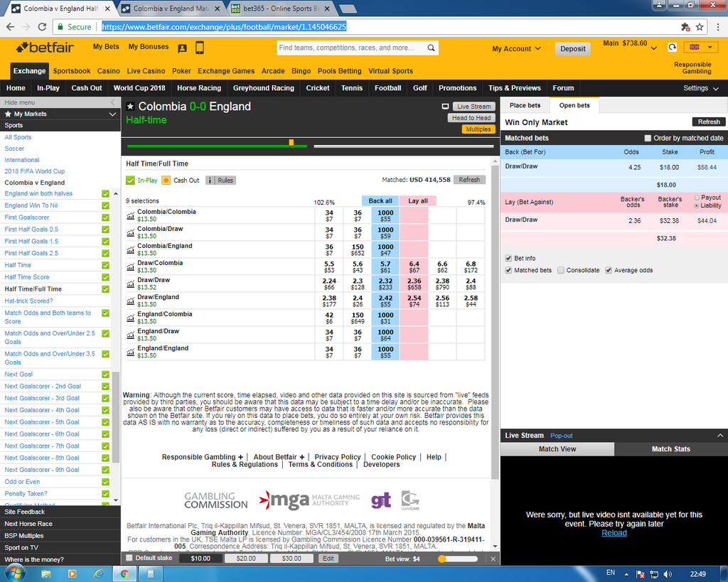Uncheck the Matched bets checkbox
Viewport: 728px width, 582px height.
point(508,270)
